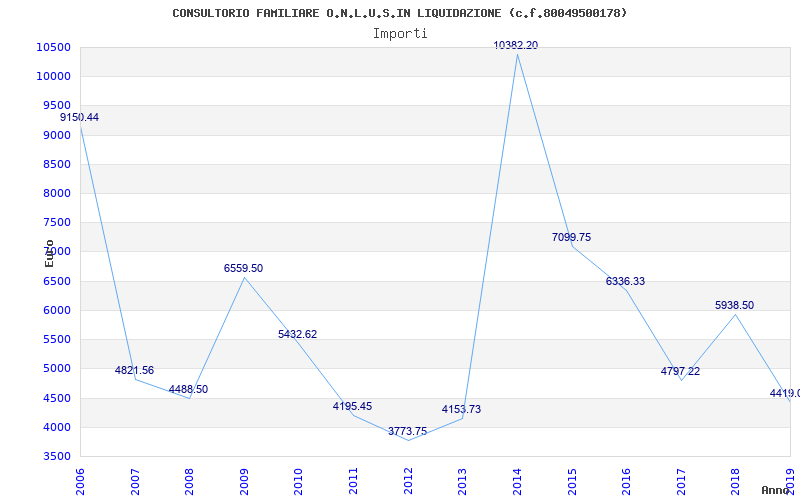Select the 10382.20 peak data label
The width and height of the screenshot is (800, 500).
tap(516, 45)
